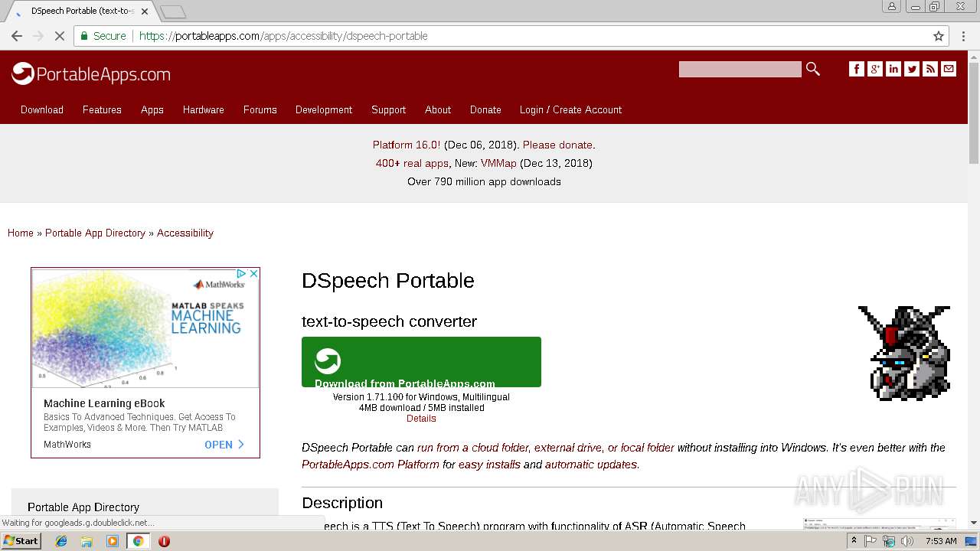Click the volume speaker tray icon
The height and width of the screenshot is (551, 980).
coord(907,541)
